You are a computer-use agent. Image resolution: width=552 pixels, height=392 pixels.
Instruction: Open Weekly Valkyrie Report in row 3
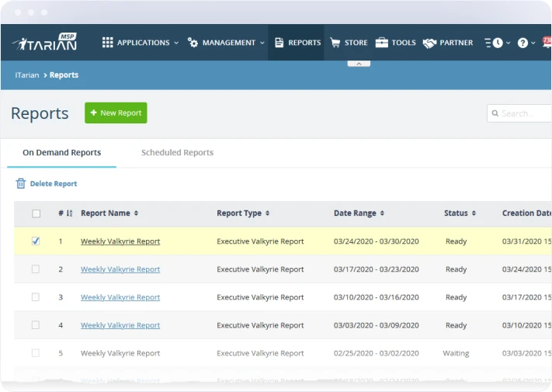click(120, 297)
